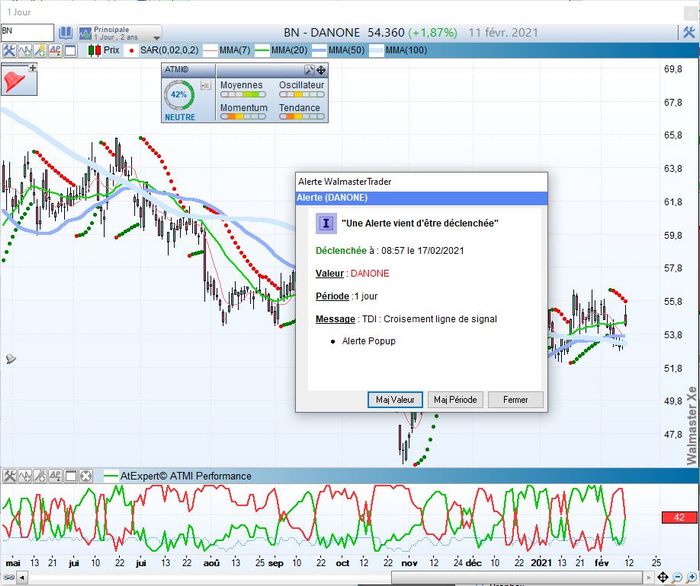Toggle ATMI detail list icon beside gauge
This screenshot has height=586, width=700.
coord(205,85)
